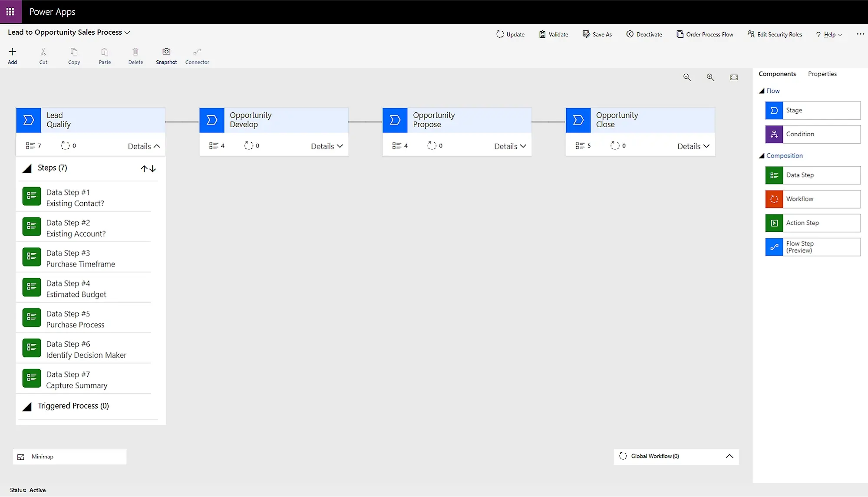Viewport: 868px width, 497px height.
Task: Select Data Step #2 Existing Account?
Action: coord(84,227)
